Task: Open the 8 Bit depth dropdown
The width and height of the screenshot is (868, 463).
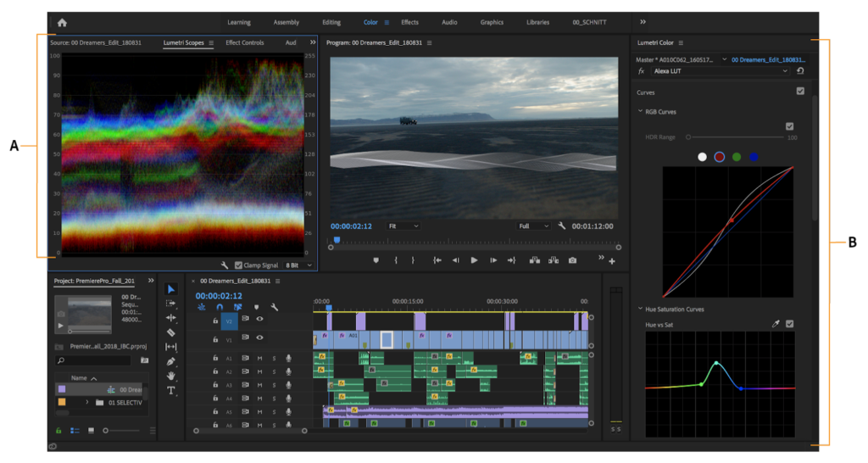Action: (299, 265)
